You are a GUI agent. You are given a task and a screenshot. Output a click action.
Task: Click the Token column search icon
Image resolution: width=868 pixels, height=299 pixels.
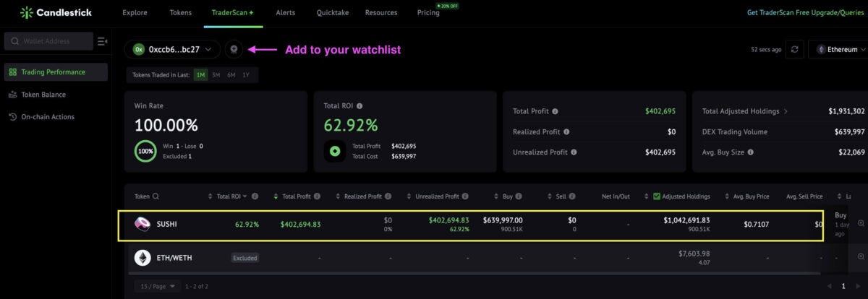156,196
